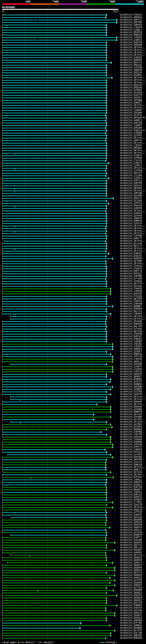146x644 pixels.
Task: Select the UniRef100_O14818 label
Action: point(131,93)
